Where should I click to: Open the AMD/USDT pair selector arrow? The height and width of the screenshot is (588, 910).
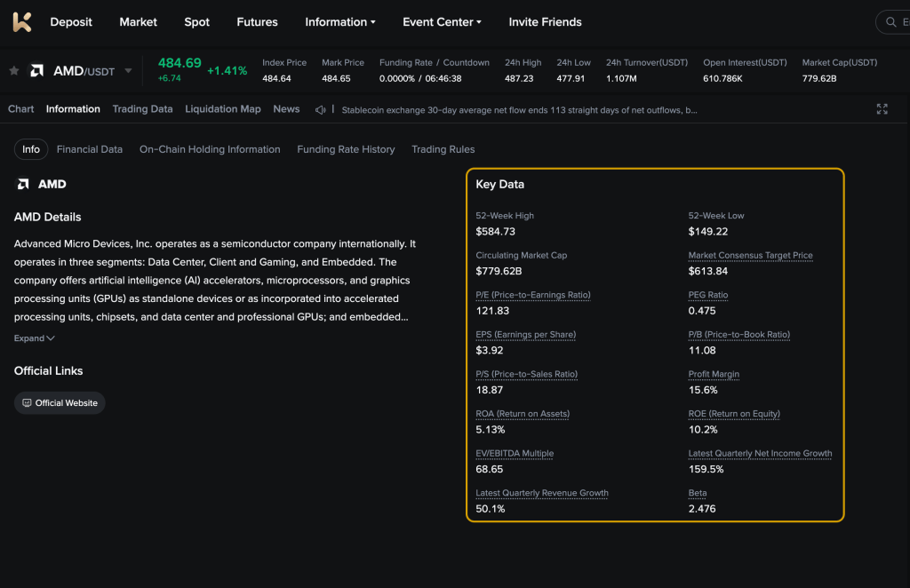tap(128, 71)
